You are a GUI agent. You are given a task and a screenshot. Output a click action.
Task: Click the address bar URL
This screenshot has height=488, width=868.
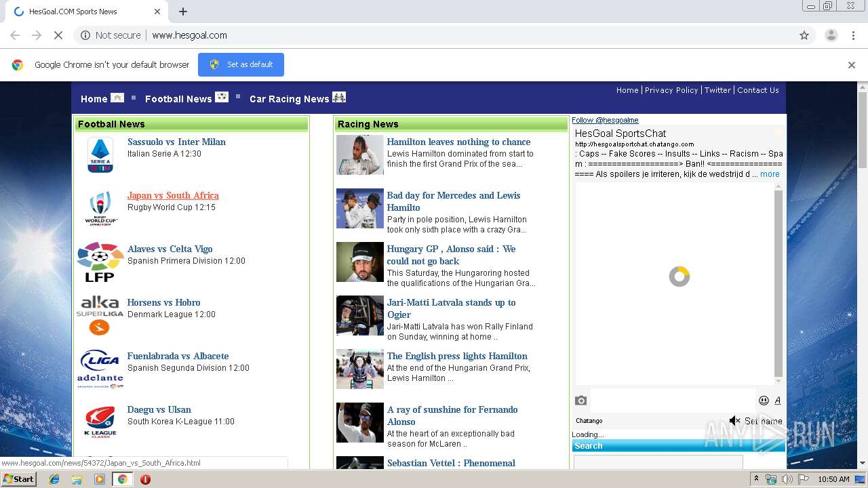point(189,35)
